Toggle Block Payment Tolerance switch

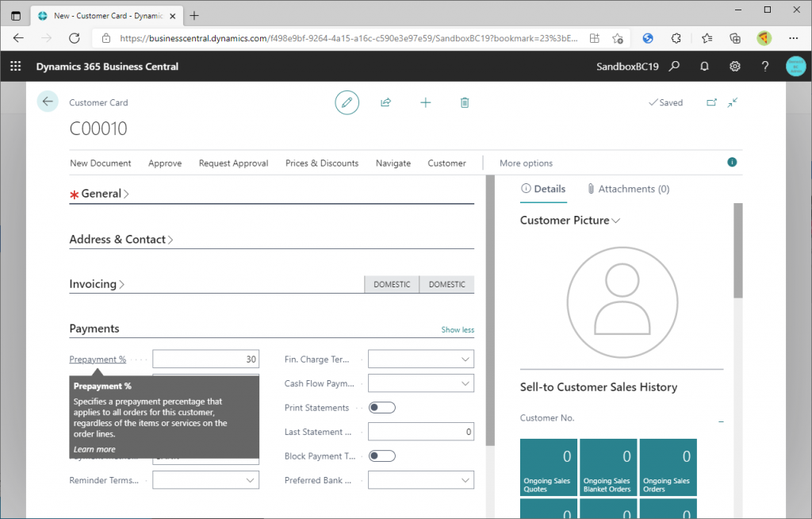pos(382,456)
